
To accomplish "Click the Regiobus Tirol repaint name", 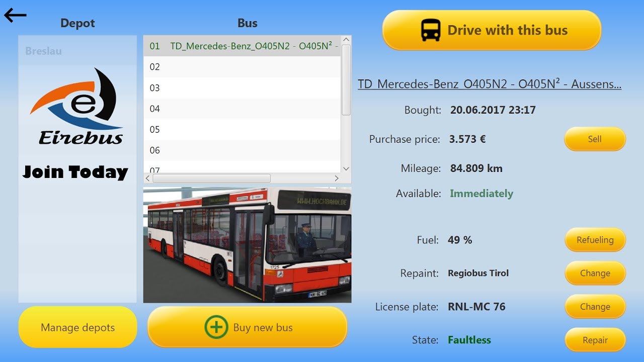I will pyautogui.click(x=478, y=273).
